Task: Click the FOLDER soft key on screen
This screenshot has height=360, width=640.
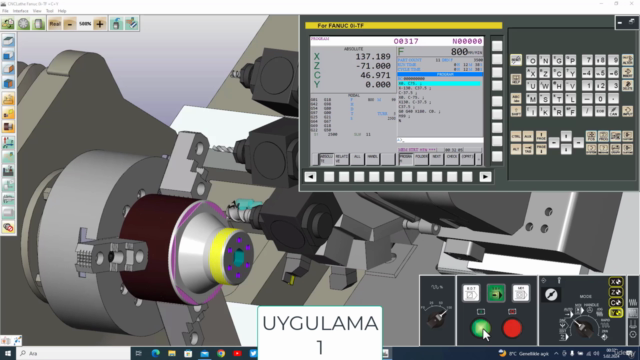Action: [421, 159]
